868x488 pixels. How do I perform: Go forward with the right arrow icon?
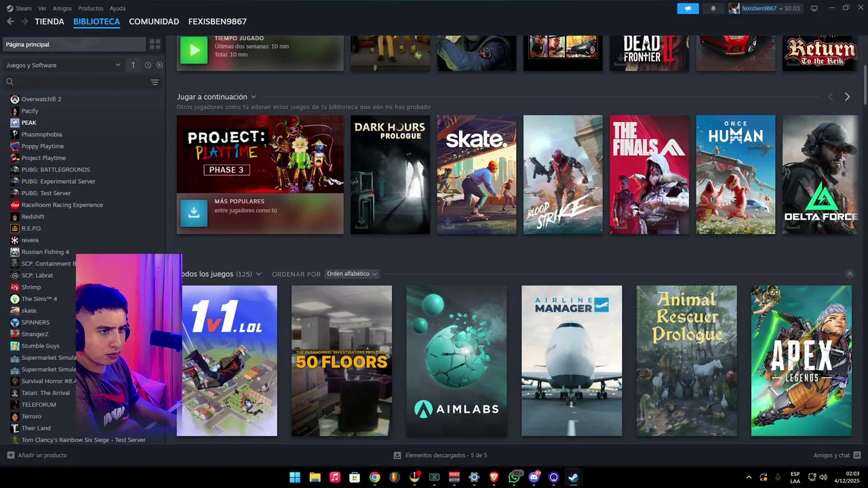[x=25, y=22]
